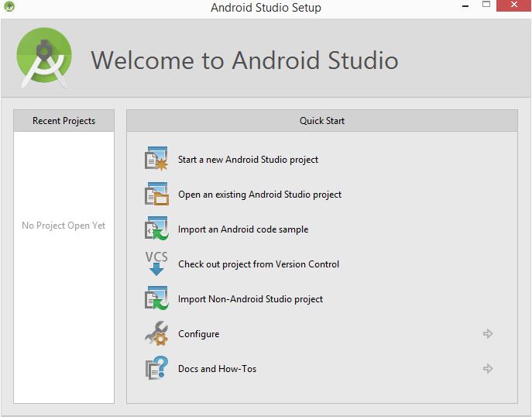This screenshot has width=532, height=417.
Task: Select Import an Android code sample
Action: pos(243,229)
